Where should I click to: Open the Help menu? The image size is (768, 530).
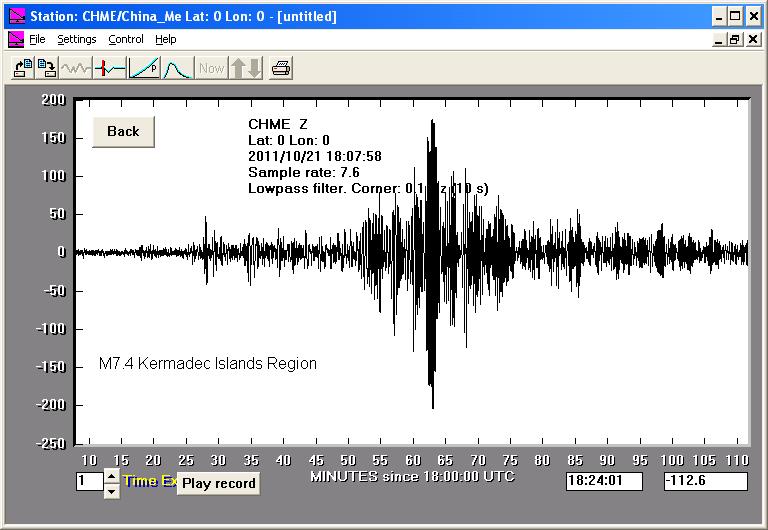click(166, 39)
